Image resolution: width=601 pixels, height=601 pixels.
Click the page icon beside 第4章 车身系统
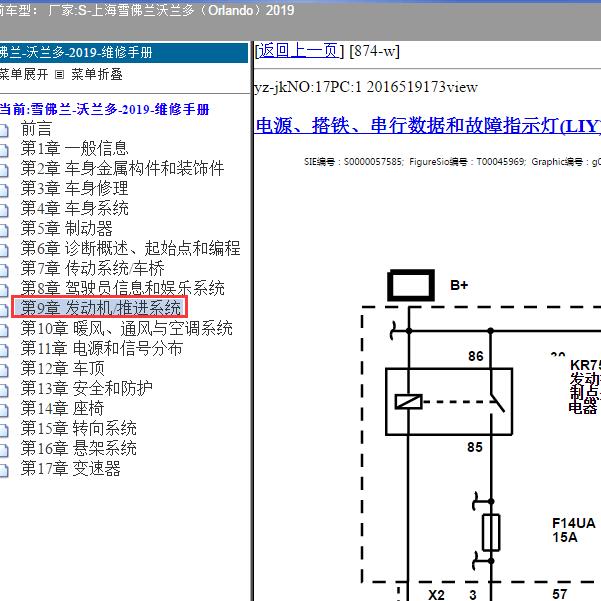tap(4, 210)
